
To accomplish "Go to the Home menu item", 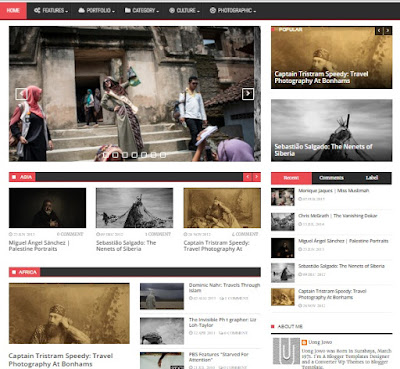I will tap(13, 11).
